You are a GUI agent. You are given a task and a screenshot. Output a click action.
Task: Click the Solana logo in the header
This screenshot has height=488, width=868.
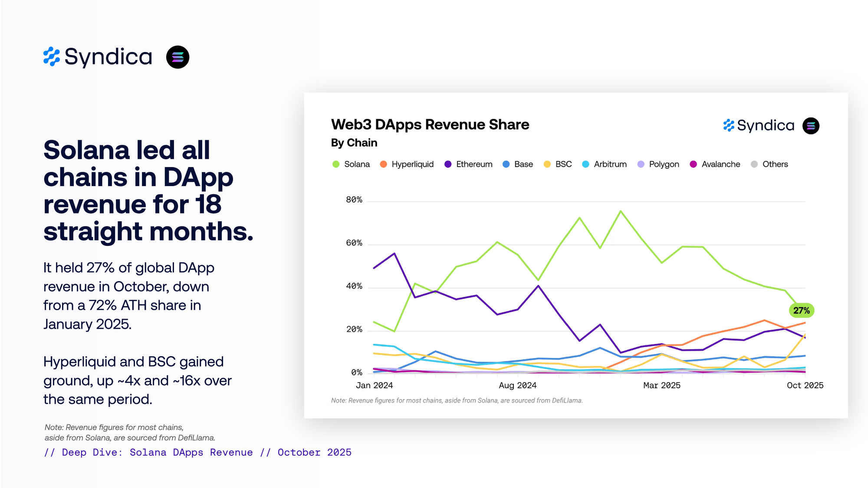178,57
